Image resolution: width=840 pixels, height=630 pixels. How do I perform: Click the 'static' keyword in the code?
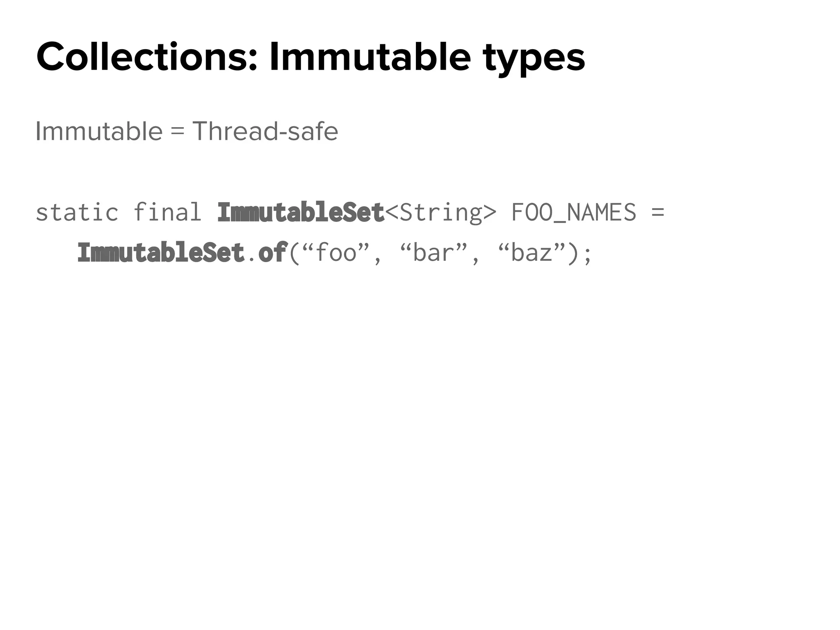pos(77,212)
